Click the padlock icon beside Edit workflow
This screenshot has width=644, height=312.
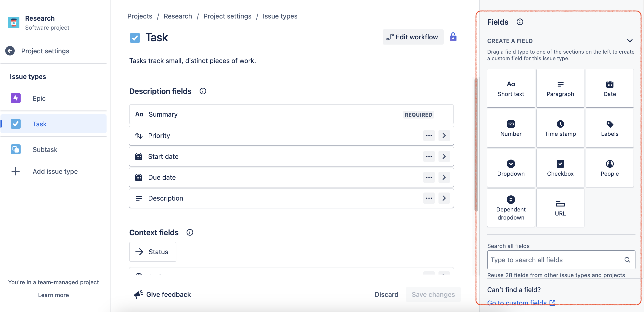click(x=453, y=37)
